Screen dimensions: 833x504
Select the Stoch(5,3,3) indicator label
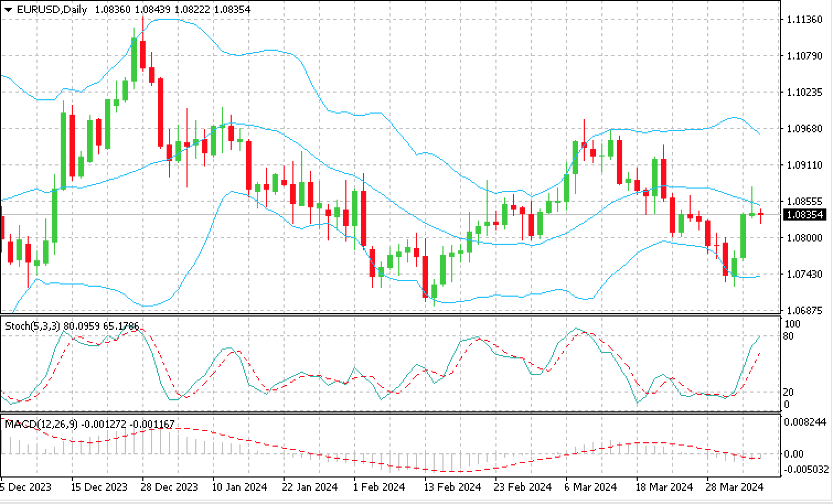tap(32, 326)
